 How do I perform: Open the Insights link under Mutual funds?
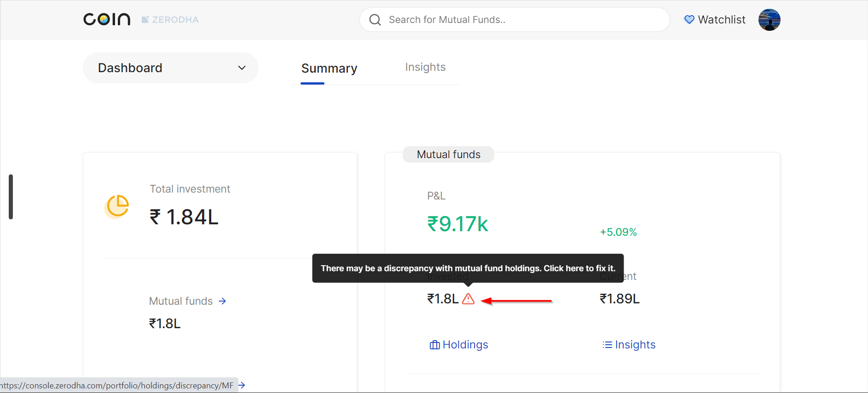pos(629,345)
